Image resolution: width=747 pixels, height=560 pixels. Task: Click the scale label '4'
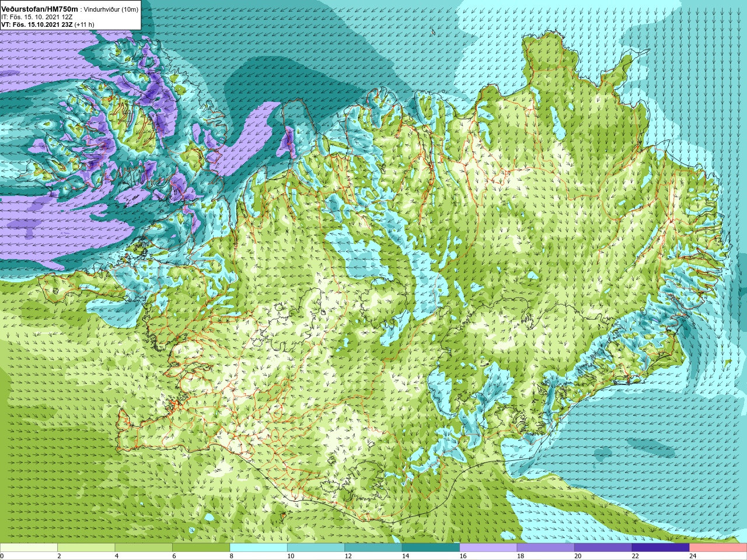coord(117,556)
